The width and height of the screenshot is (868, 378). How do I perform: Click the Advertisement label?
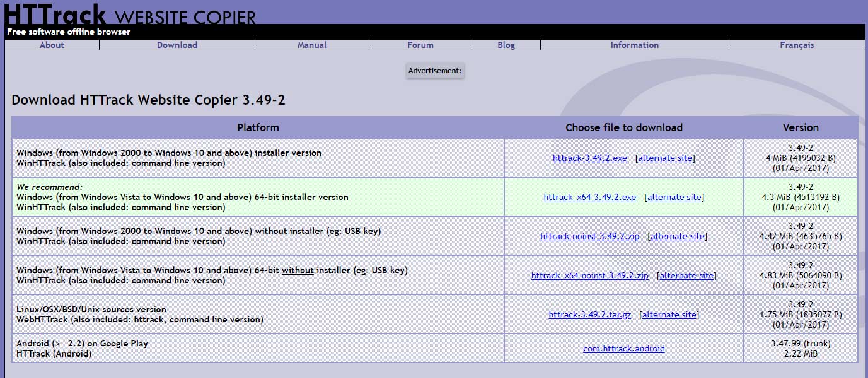pyautogui.click(x=434, y=71)
